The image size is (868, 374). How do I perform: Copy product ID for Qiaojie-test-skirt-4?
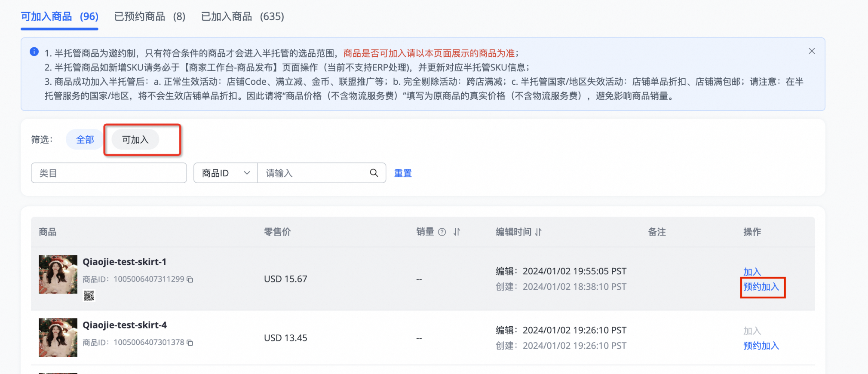point(190,343)
